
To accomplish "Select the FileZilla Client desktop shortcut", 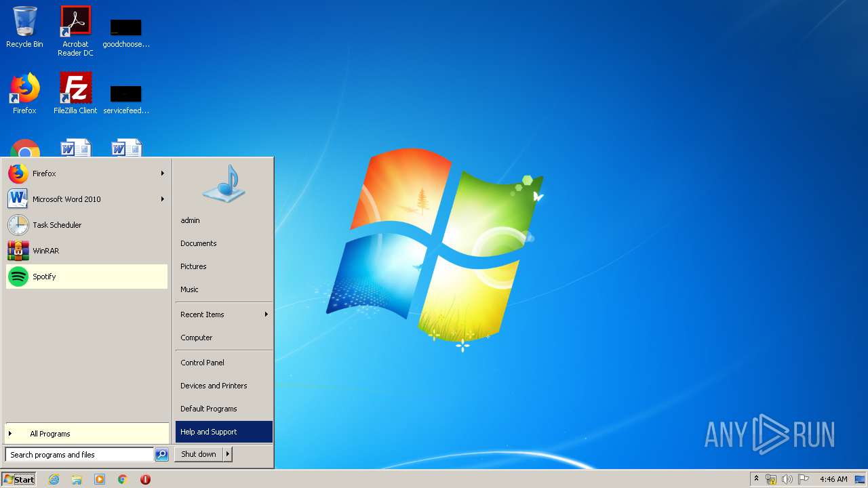I will click(75, 94).
